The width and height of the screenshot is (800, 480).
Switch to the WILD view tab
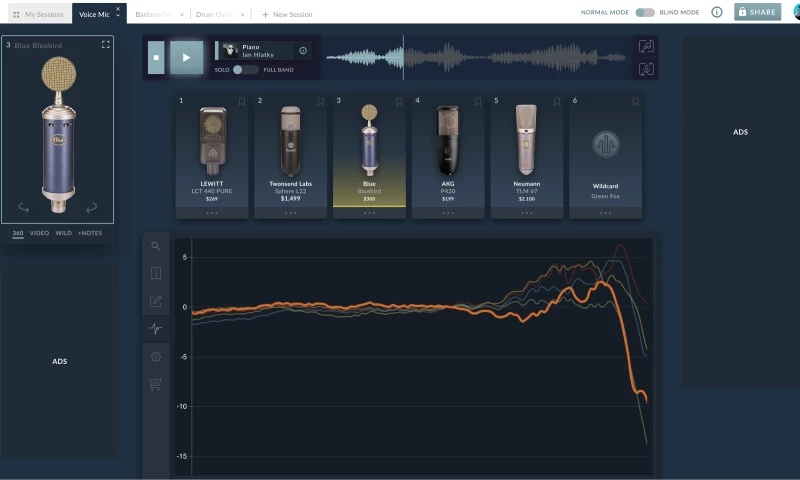coord(63,233)
